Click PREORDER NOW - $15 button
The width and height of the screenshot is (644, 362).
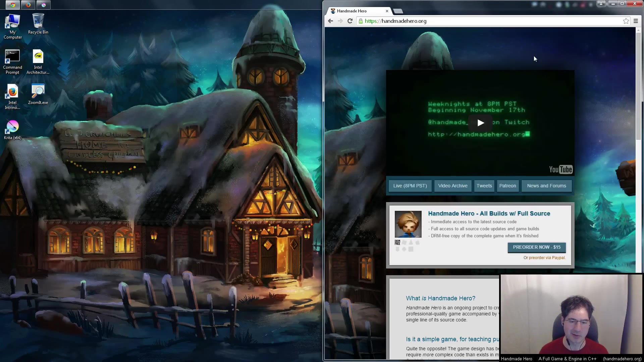point(537,247)
